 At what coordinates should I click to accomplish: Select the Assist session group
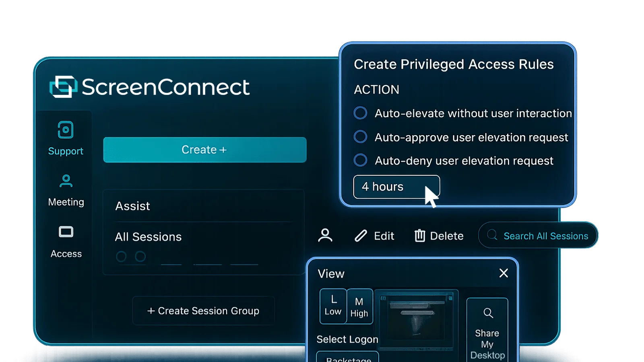click(x=132, y=206)
